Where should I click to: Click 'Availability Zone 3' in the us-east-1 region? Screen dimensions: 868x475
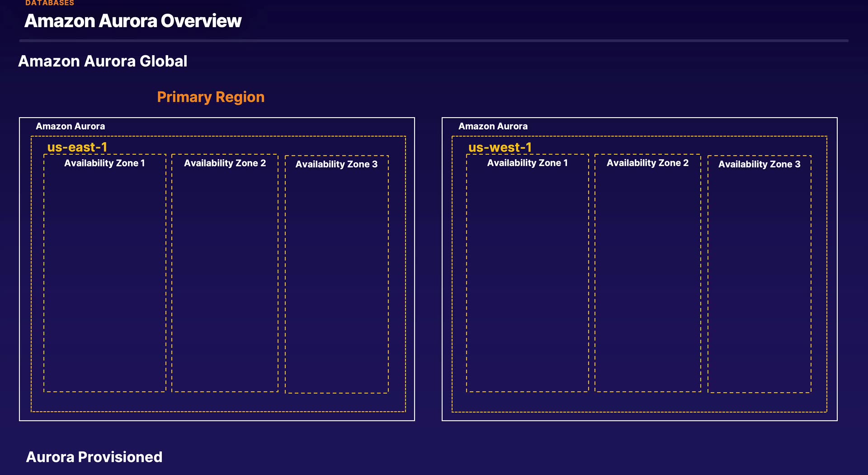point(336,164)
